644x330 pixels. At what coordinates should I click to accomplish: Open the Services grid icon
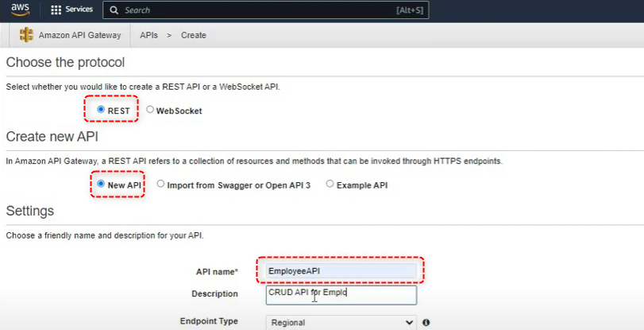[x=56, y=10]
